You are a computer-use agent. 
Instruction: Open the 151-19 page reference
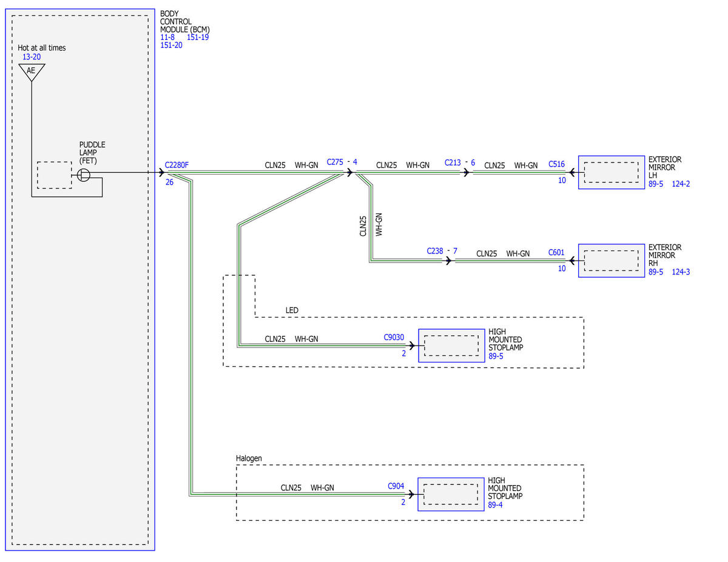(x=198, y=37)
